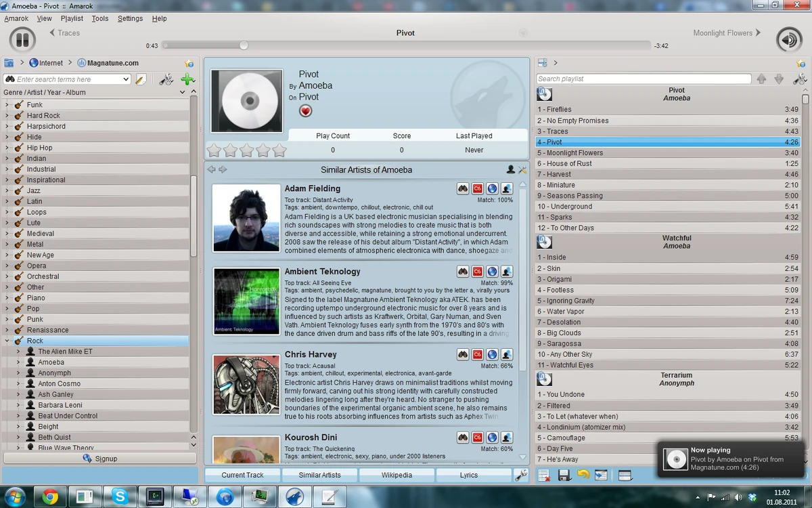Select the binoculars search icon for Chris Harvey
This screenshot has width=812, height=508.
click(463, 354)
